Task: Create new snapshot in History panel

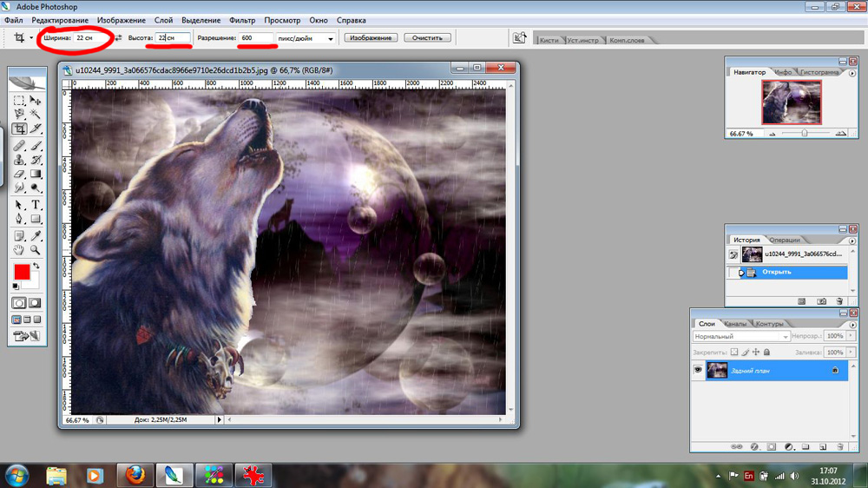Action: (x=821, y=301)
